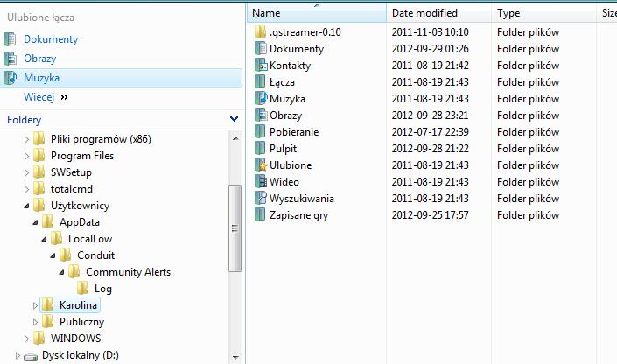Select Program Files folder in tree
Image resolution: width=617 pixels, height=364 pixels.
[82, 156]
